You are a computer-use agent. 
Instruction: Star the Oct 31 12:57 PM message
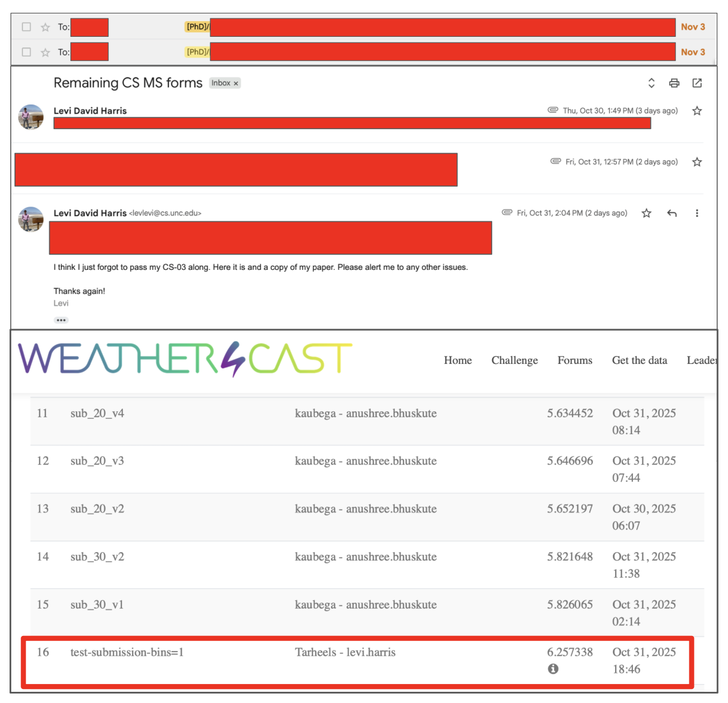(x=697, y=162)
